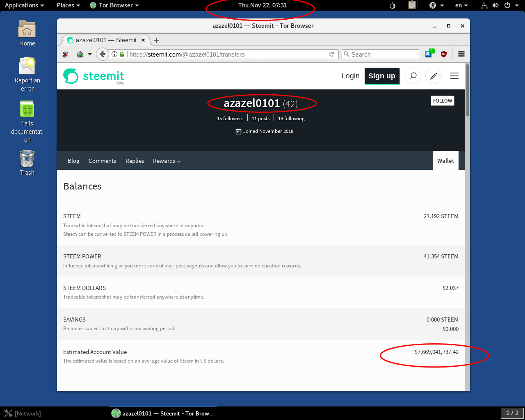
Task: Switch to the Blog tab
Action: coord(73,161)
